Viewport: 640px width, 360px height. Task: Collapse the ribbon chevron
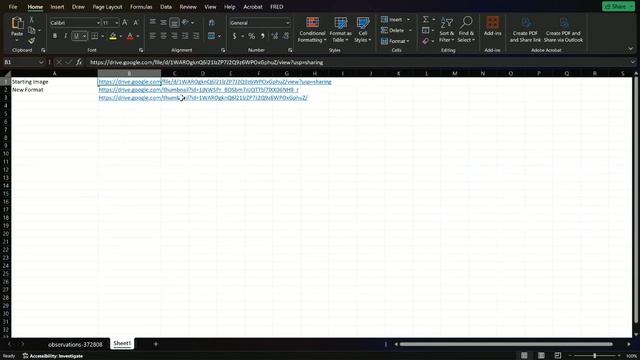tap(631, 49)
